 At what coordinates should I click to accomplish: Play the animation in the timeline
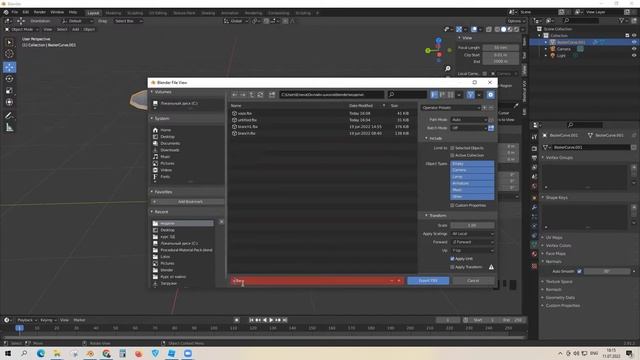[x=271, y=320]
